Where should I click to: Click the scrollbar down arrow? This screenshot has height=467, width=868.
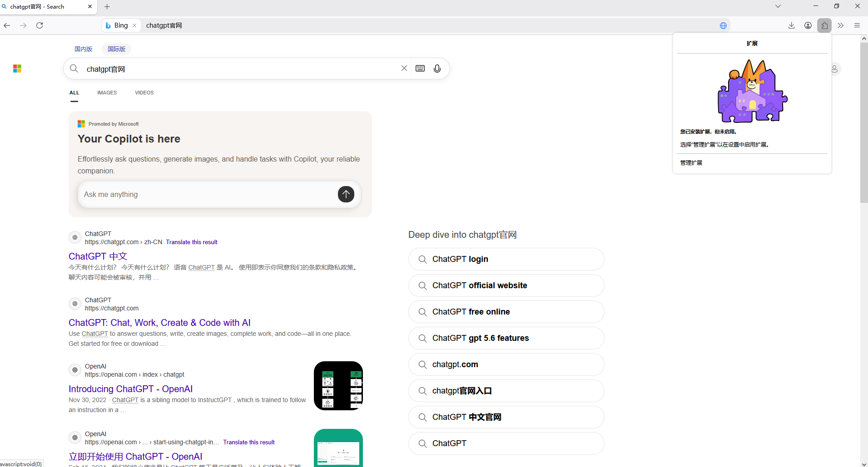tap(864, 463)
